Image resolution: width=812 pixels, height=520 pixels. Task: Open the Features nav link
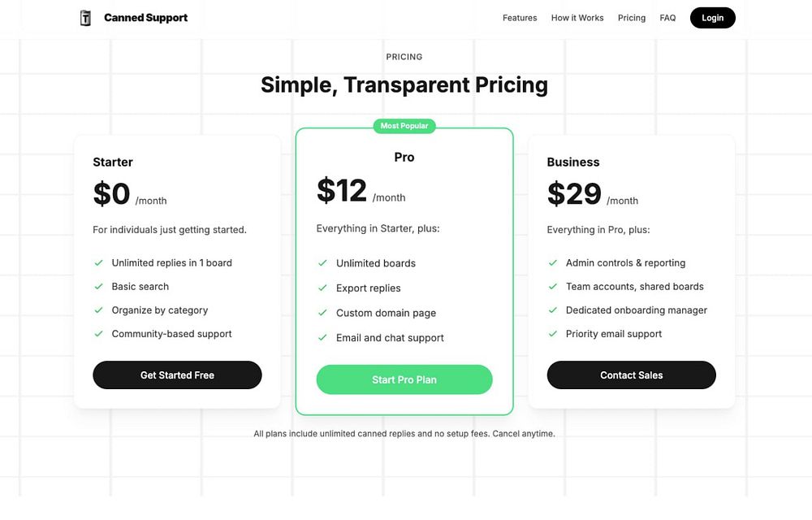click(x=520, y=18)
